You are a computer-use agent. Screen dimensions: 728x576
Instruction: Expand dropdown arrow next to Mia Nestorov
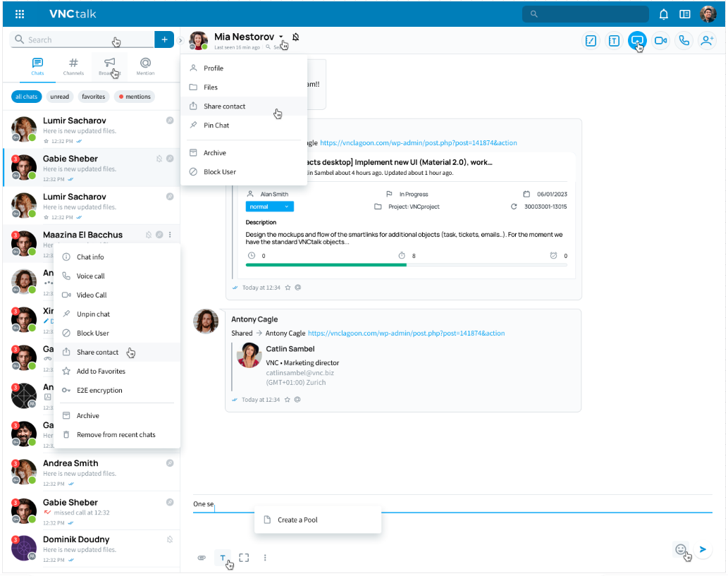[280, 37]
